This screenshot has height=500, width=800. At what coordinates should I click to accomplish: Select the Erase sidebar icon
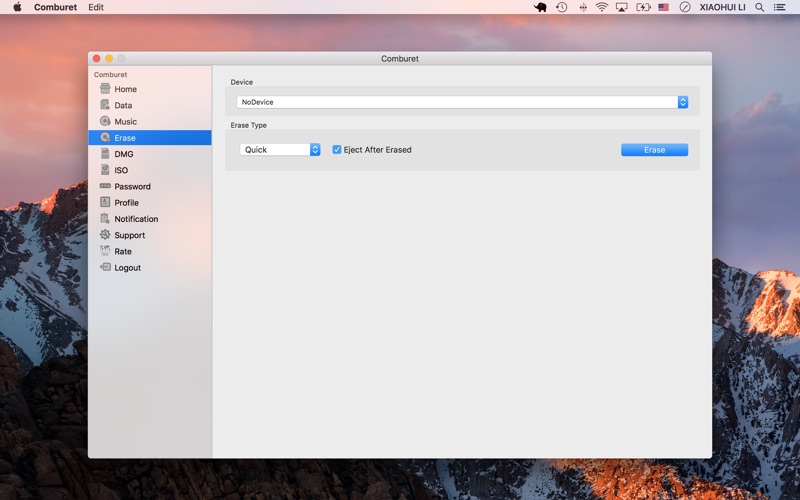[105, 137]
